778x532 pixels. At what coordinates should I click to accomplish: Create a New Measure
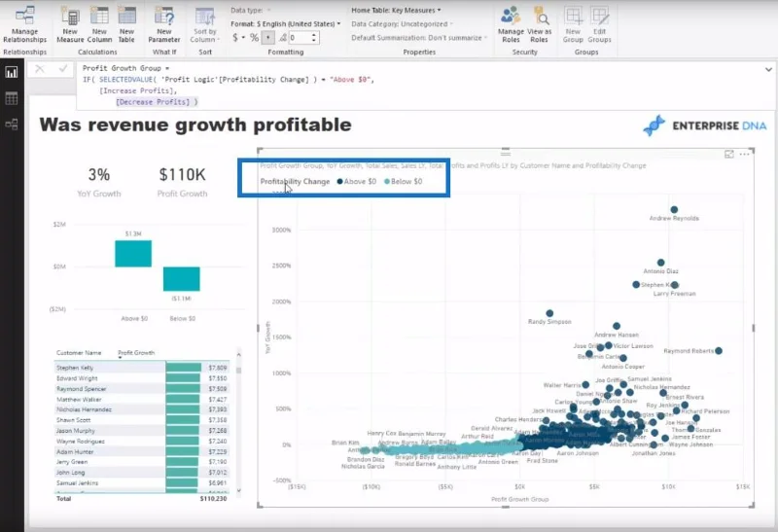pos(70,25)
